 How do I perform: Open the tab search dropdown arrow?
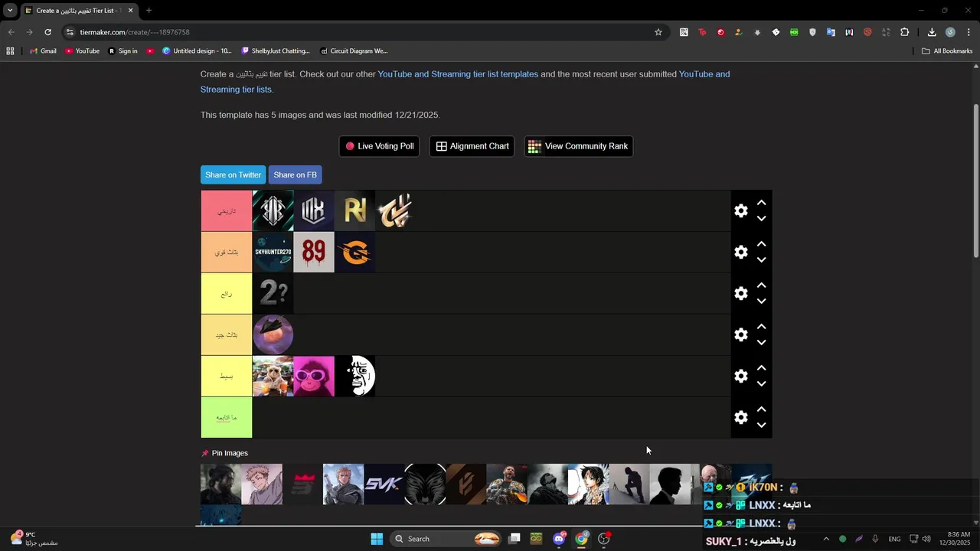pos(10,11)
